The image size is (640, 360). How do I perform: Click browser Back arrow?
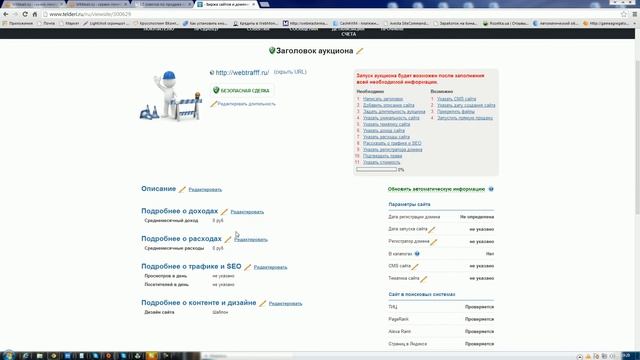6,14
